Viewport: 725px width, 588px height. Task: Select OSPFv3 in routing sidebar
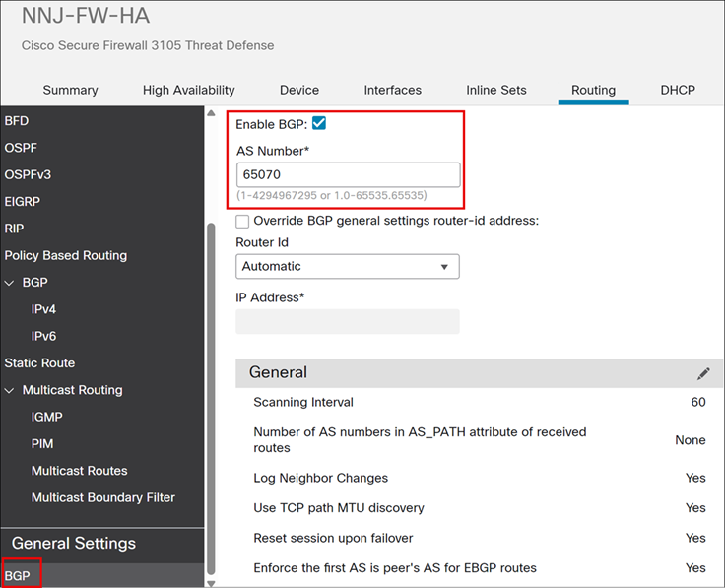(28, 174)
